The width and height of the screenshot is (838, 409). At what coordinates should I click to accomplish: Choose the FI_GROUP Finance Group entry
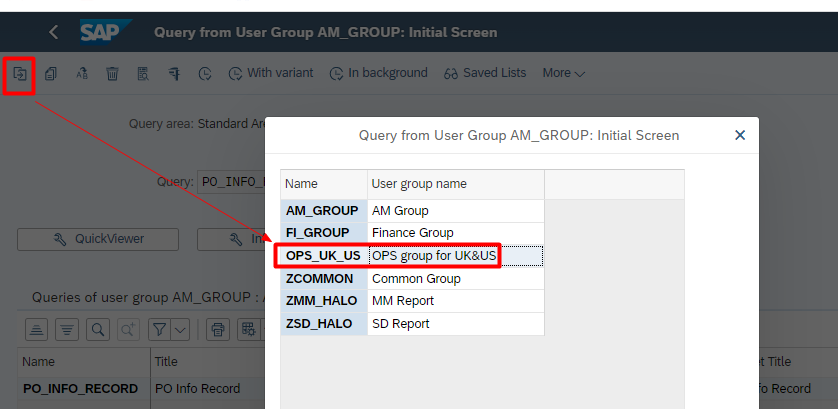point(323,233)
